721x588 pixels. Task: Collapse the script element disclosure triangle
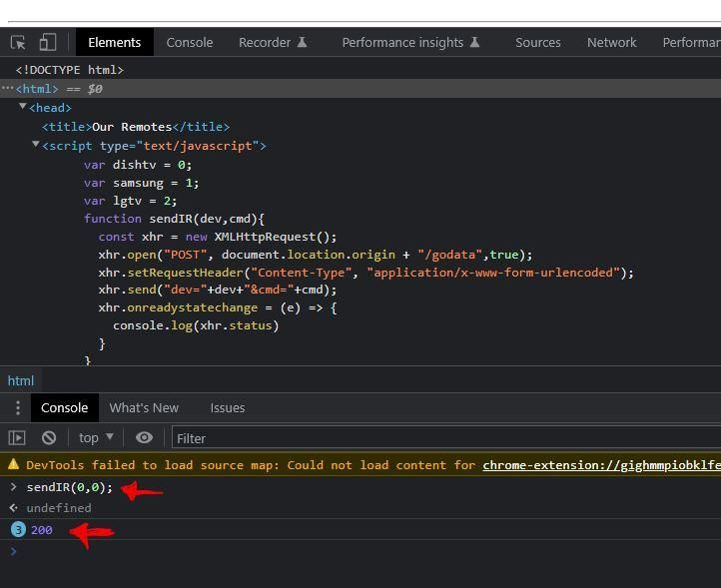(x=35, y=145)
